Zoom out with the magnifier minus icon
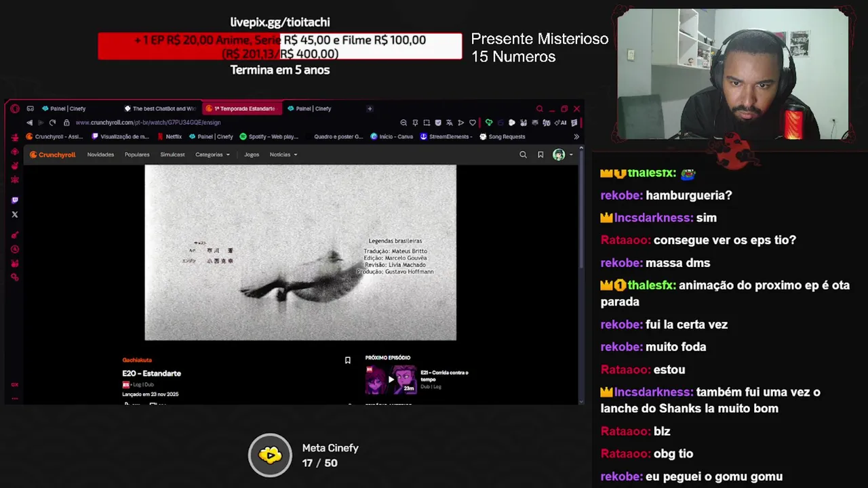Screen dimensions: 868x488 click(403, 123)
